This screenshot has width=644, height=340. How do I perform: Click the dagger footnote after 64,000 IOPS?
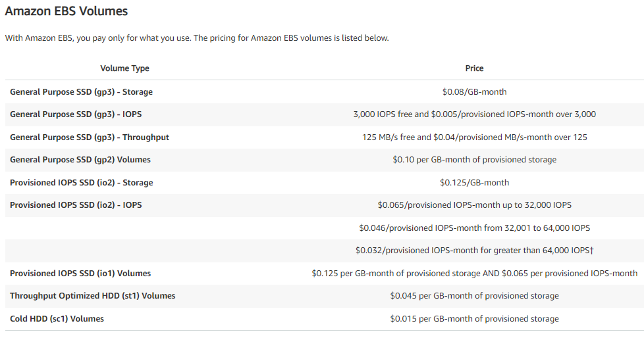click(591, 250)
